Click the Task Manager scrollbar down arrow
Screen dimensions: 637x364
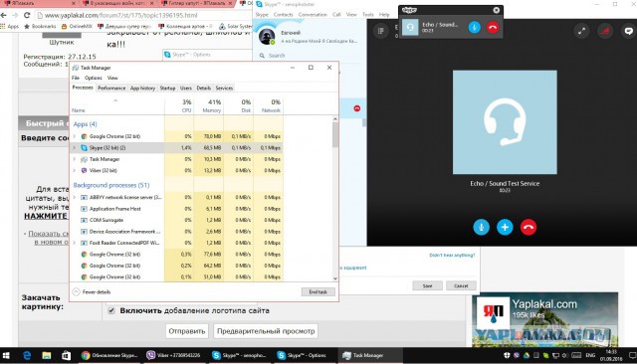[335, 278]
